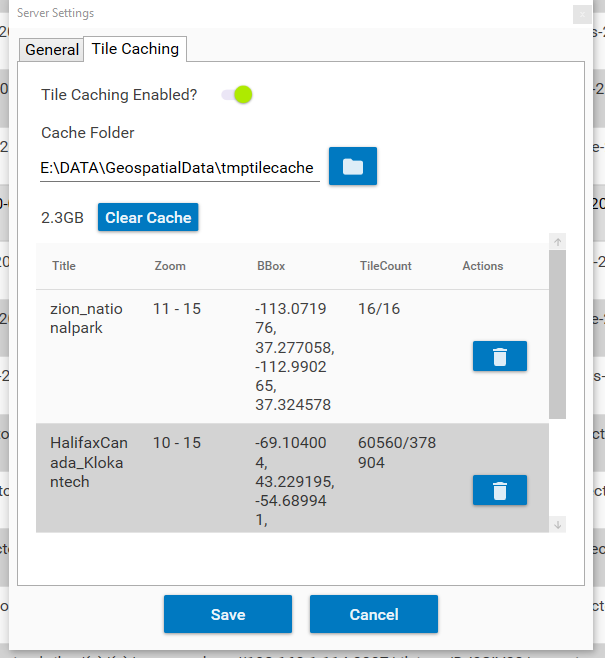
Task: Click the 60560/378904 tile count
Action: point(397,452)
